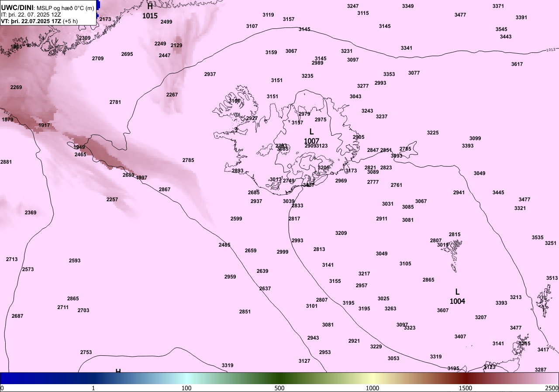Click the 2593 height value
559x392 pixels.
coord(75,261)
